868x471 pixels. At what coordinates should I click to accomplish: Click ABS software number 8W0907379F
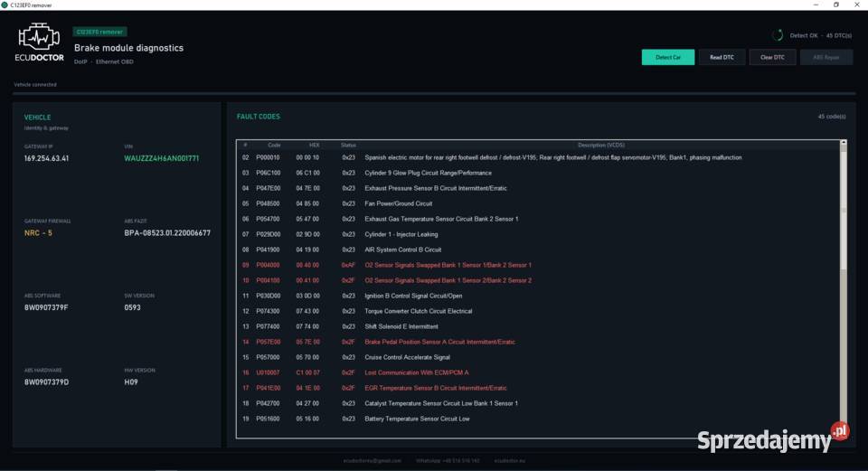click(46, 307)
